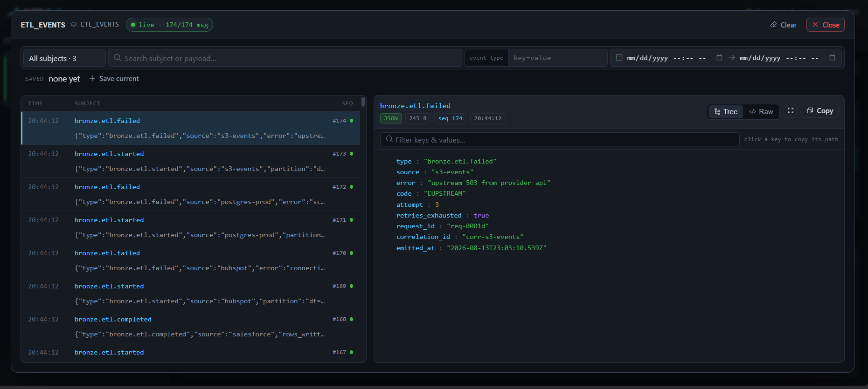The height and width of the screenshot is (389, 868).
Task: Click the salesforce completed payload preview
Action: coord(200,334)
